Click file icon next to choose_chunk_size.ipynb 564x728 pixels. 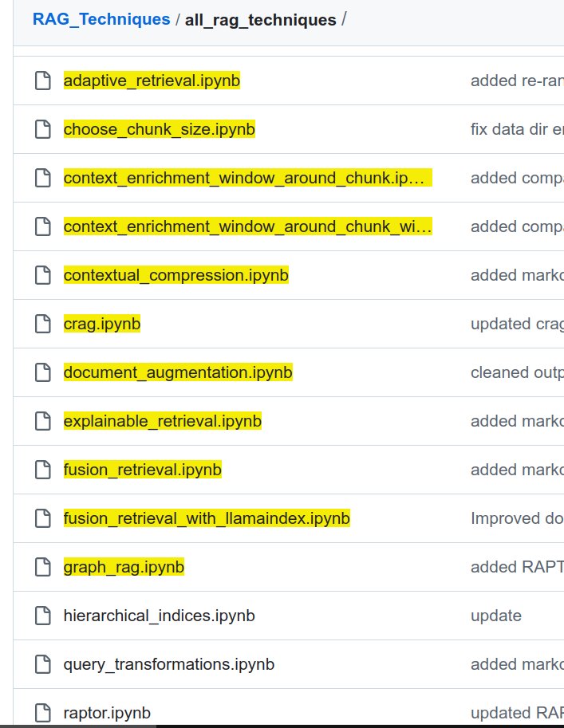pyautogui.click(x=42, y=129)
